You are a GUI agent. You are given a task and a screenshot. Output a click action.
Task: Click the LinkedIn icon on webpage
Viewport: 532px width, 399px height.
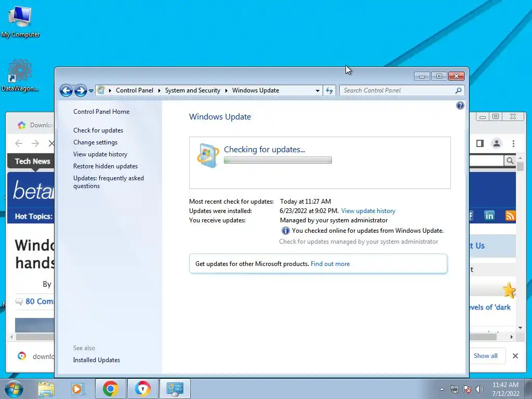489,216
